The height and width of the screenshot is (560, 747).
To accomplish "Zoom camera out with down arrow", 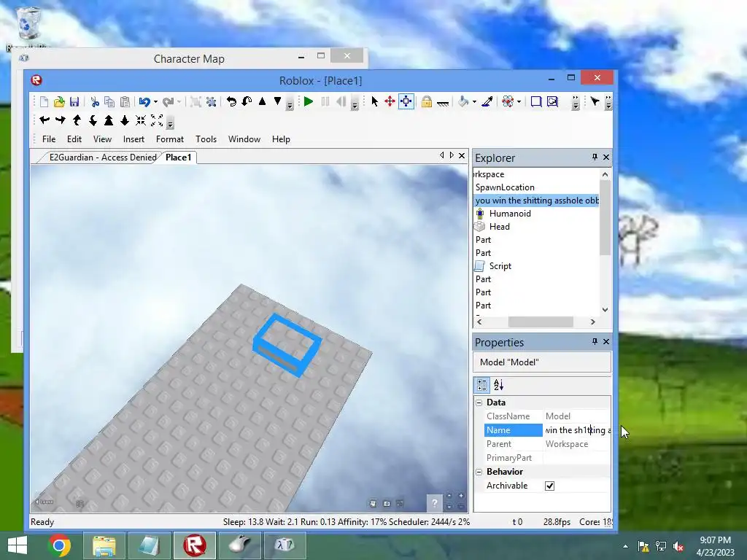I will 125,120.
